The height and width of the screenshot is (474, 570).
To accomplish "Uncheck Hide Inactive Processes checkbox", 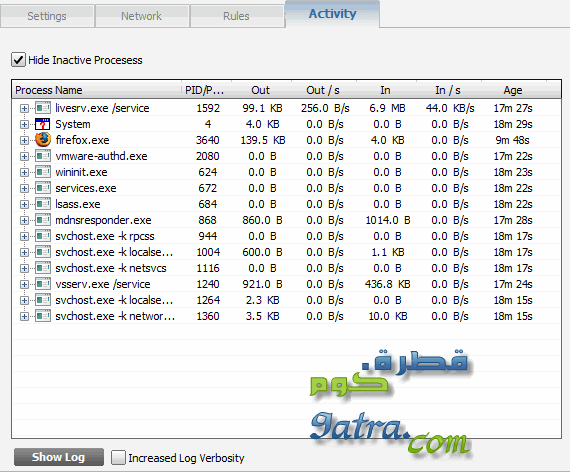I will point(18,60).
